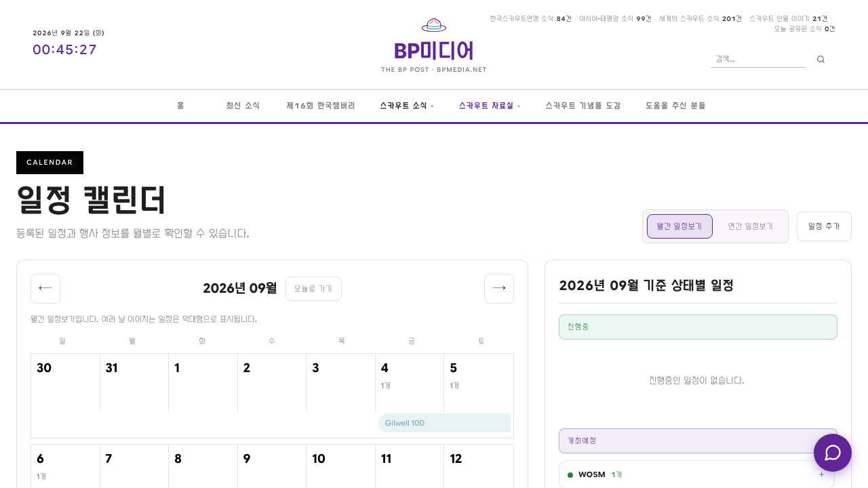
Task: Open the Gilwell 100 event bar
Action: click(x=444, y=423)
